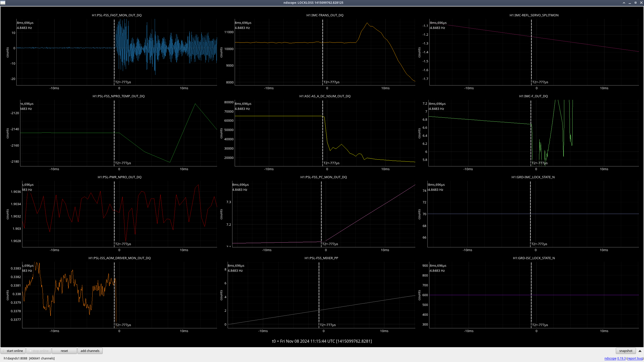Click T2 cursor label in IMC-TRANS plot
644x362 pixels.
[331, 82]
